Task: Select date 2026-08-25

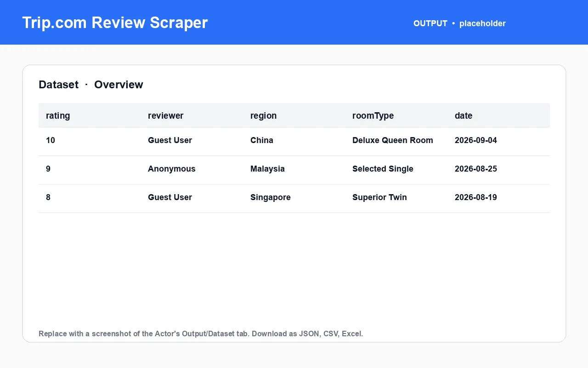Action: point(476,169)
